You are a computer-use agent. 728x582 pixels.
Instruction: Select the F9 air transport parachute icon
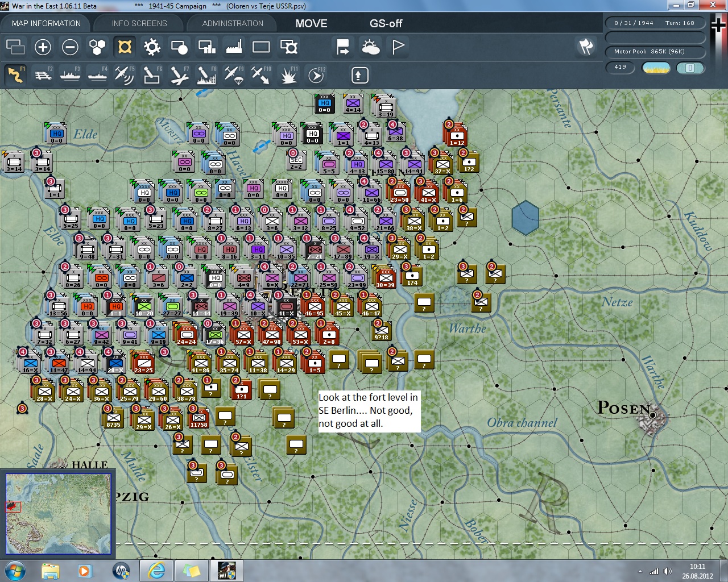pos(233,74)
